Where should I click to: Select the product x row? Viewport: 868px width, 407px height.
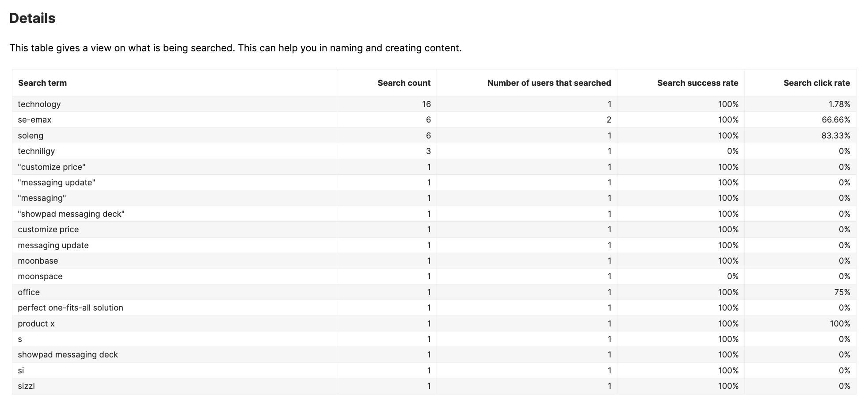[434, 324]
